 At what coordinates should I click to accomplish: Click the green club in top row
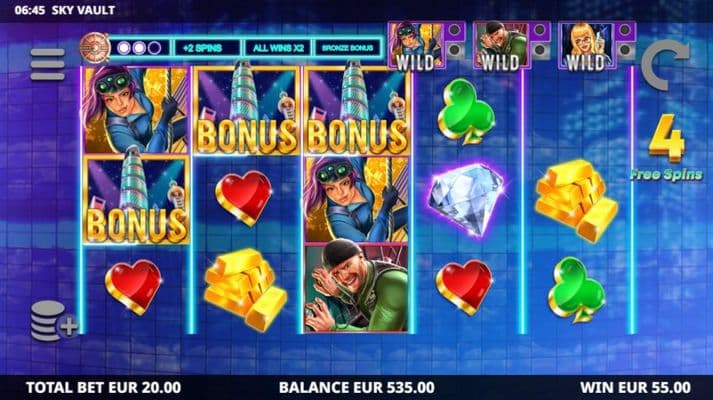[x=466, y=111]
